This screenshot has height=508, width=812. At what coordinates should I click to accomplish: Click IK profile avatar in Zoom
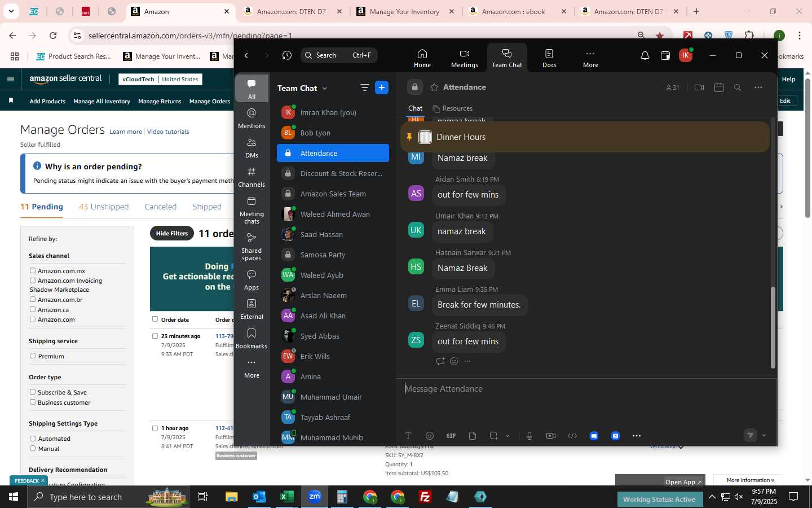tap(685, 55)
